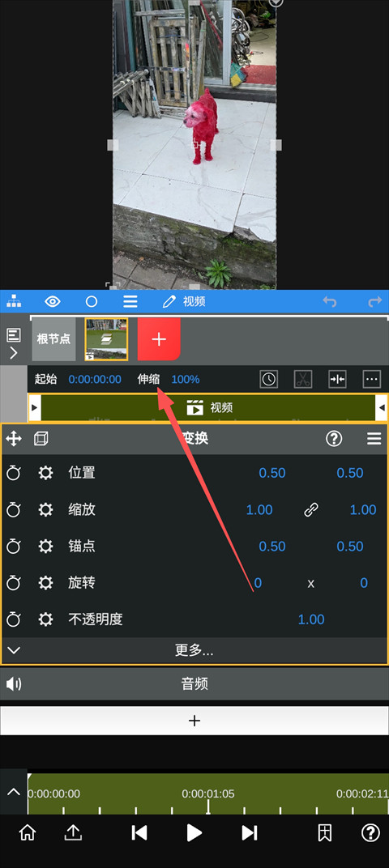
Task: Toggle preview visibility eye icon
Action: pos(53,302)
